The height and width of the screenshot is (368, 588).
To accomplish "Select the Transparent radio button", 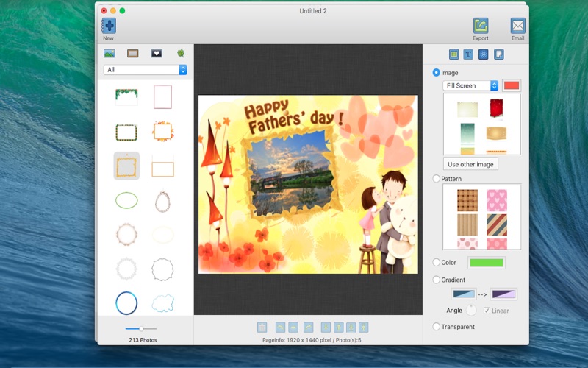I will 436,326.
